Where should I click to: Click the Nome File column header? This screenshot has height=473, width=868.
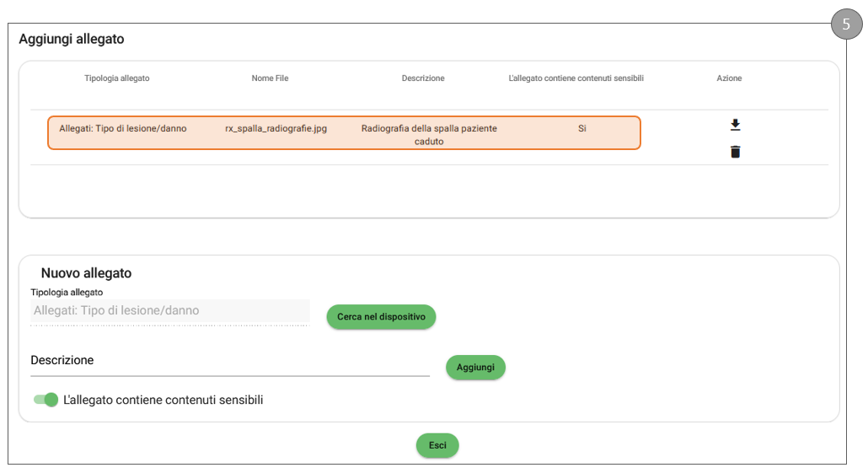click(270, 78)
